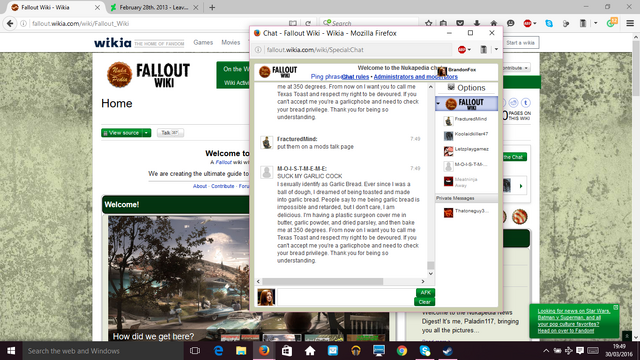Screen dimensions: 640x360
Task: Toggle reader view icon in address bar
Action: (293, 24)
